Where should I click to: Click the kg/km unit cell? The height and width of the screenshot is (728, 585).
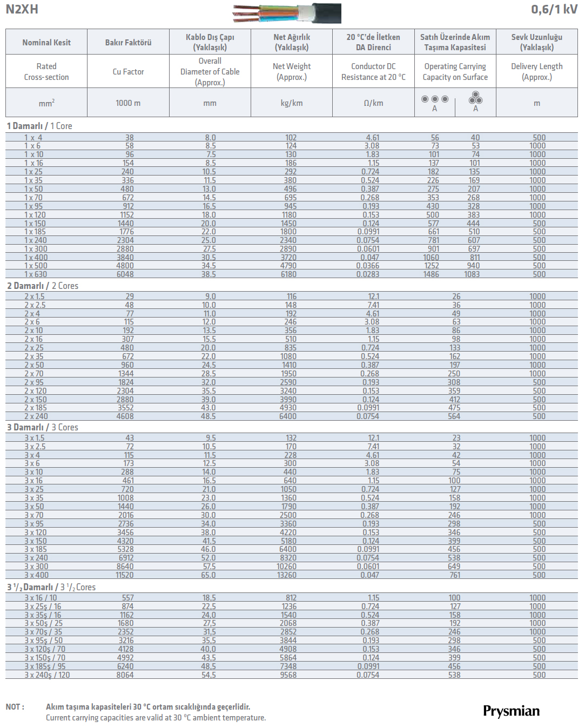coord(292,103)
